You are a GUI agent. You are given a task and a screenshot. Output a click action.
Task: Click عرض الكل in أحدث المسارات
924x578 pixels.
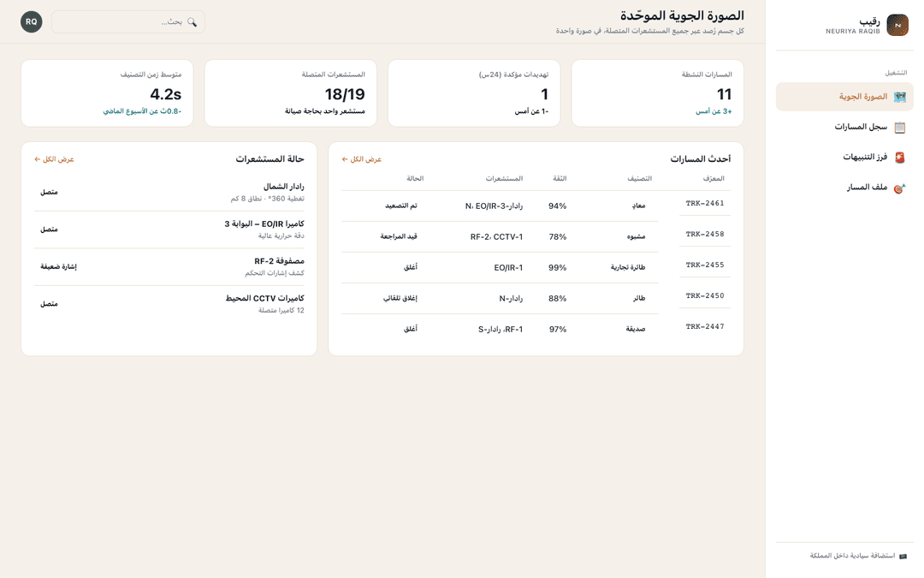click(x=362, y=159)
